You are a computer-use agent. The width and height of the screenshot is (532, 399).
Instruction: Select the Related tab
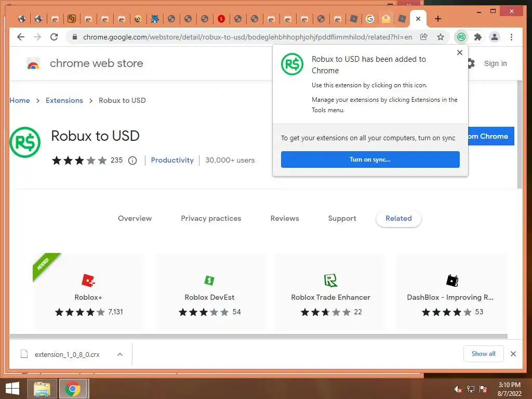[398, 219]
